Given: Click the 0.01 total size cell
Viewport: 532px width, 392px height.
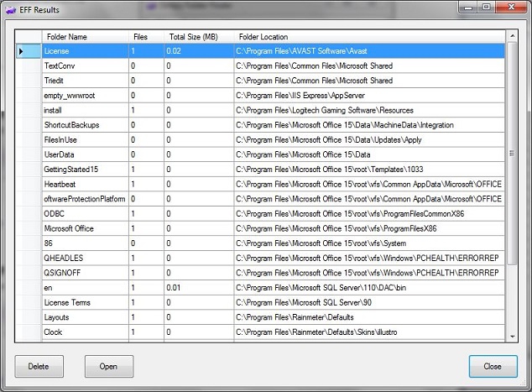Looking at the screenshot, I should coord(199,288).
